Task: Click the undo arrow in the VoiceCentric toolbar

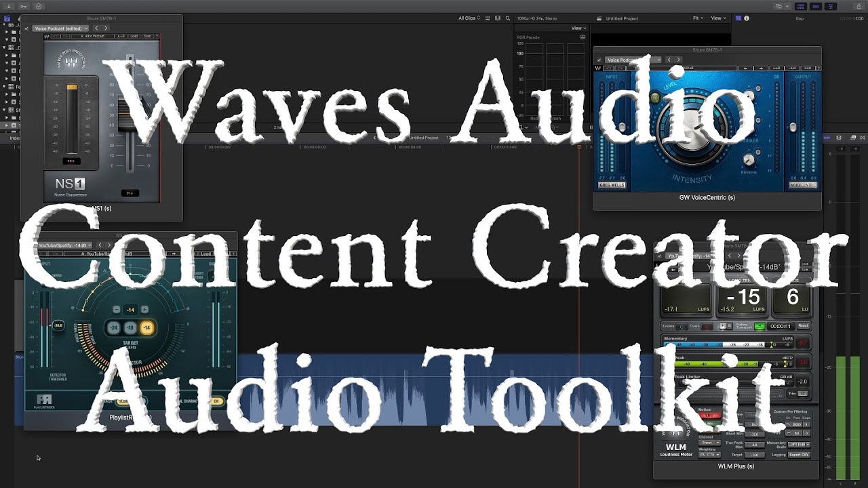Action: (608, 68)
